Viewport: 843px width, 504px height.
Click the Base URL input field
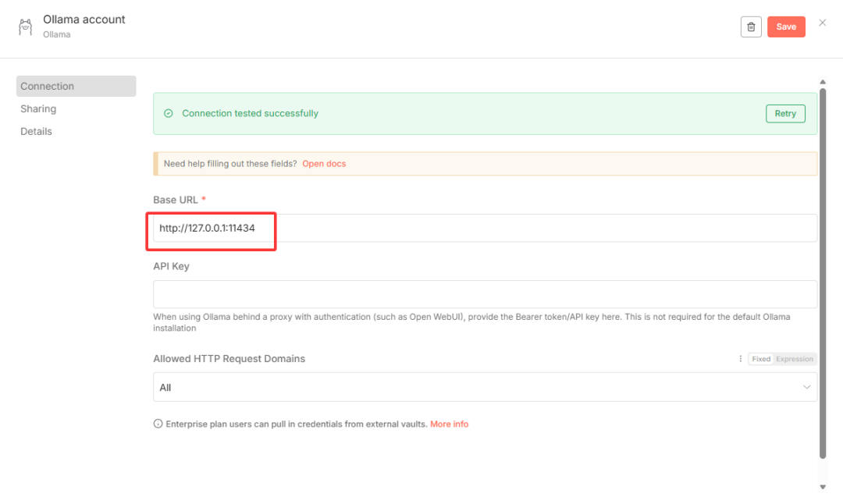pyautogui.click(x=485, y=228)
